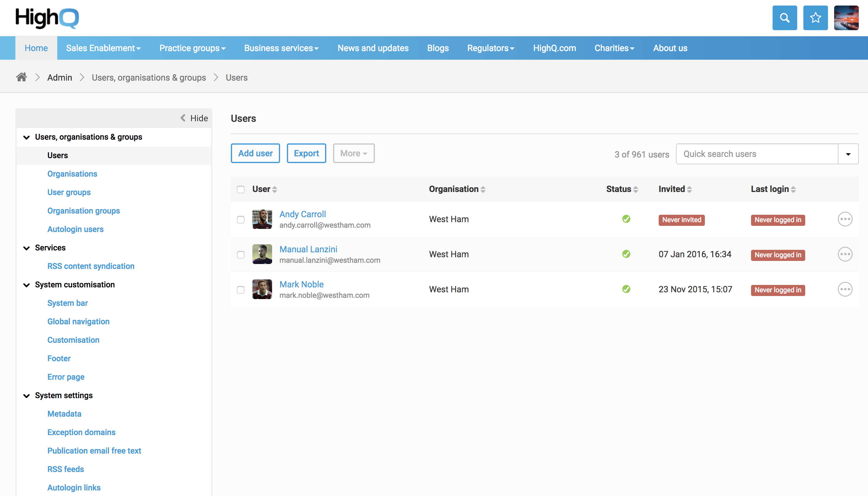The height and width of the screenshot is (496, 868).
Task: Open Footer settings in sidebar
Action: pos(59,358)
